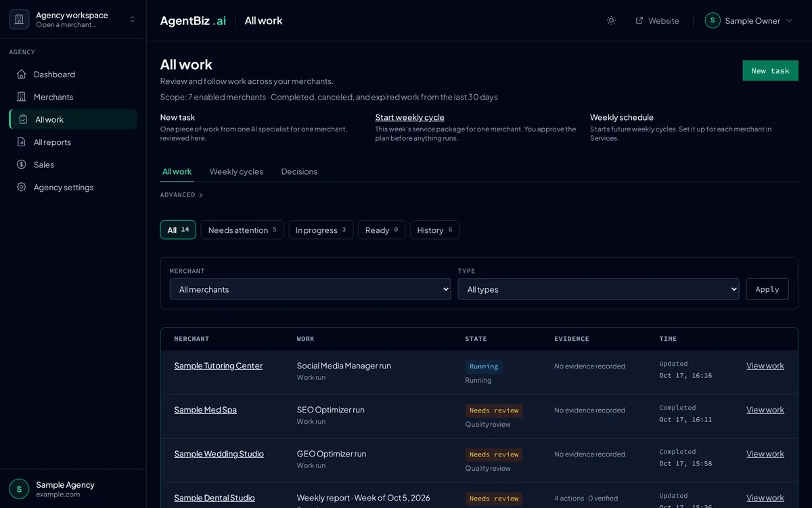
Task: Open the Sales dollar icon
Action: pyautogui.click(x=22, y=165)
